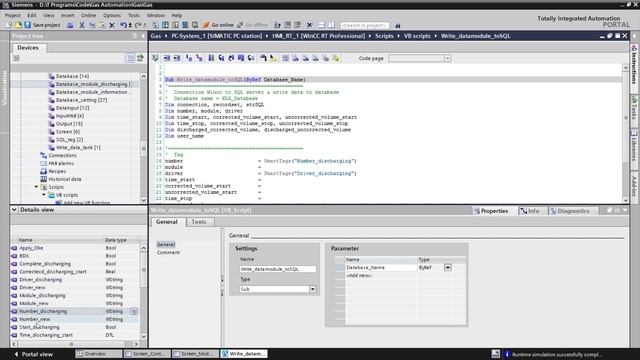Click the Undo arrow icon
The image size is (640, 360).
[x=123, y=25]
